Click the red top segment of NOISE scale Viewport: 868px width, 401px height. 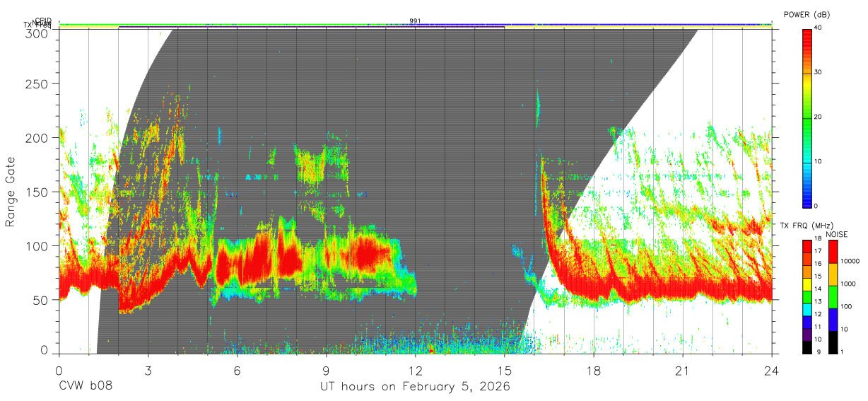(x=833, y=252)
